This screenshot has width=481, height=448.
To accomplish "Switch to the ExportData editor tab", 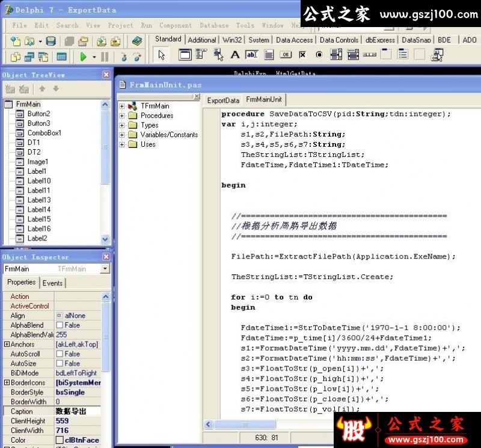I will tap(223, 100).
